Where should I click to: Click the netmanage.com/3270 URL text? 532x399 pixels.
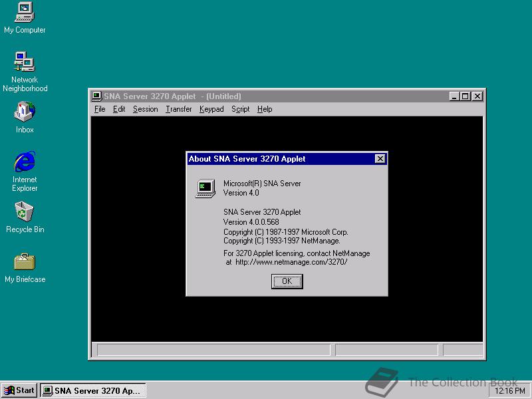[x=291, y=262]
